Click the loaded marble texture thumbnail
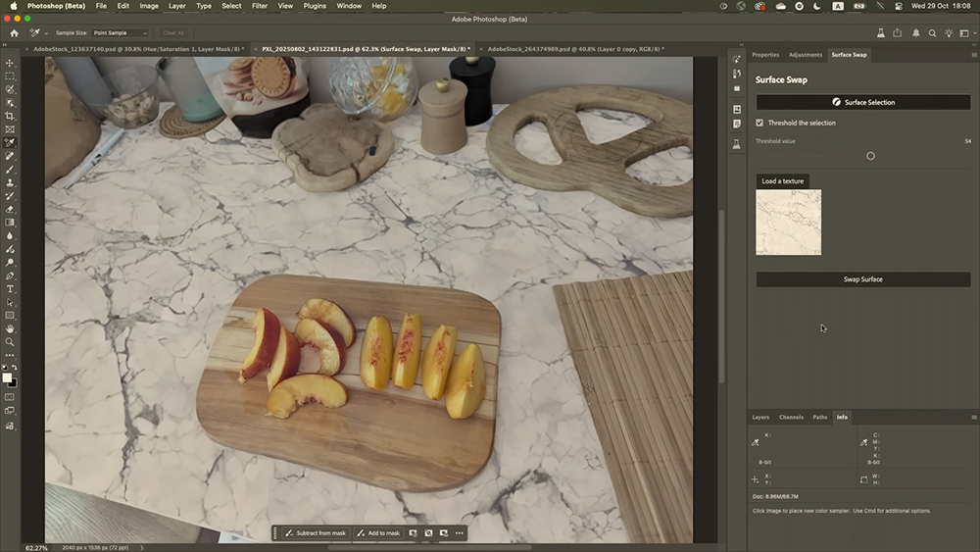980x552 pixels. [x=789, y=223]
